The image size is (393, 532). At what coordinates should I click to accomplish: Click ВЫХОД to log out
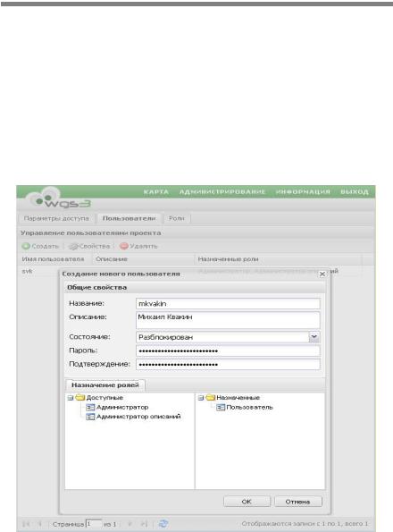click(x=355, y=192)
